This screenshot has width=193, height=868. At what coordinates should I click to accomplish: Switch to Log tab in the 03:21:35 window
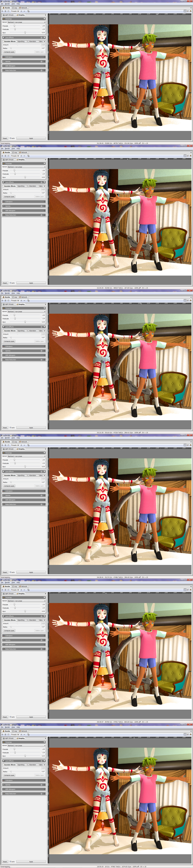(x=14, y=297)
